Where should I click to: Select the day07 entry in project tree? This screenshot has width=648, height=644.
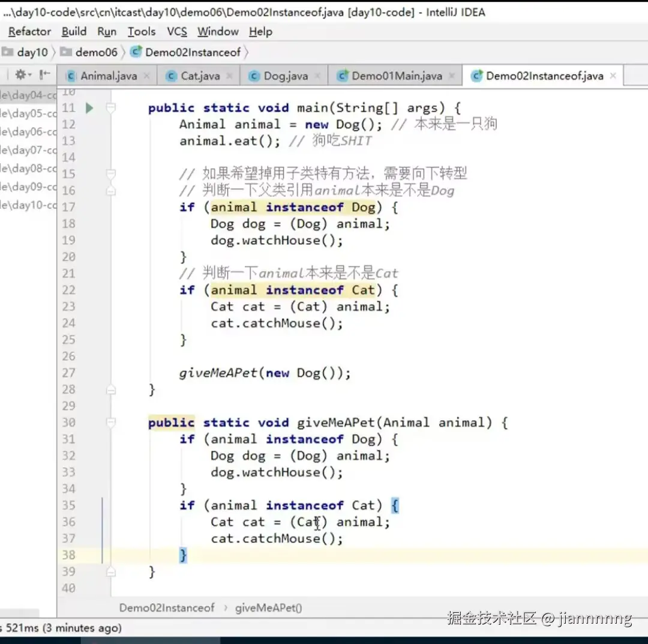point(28,150)
